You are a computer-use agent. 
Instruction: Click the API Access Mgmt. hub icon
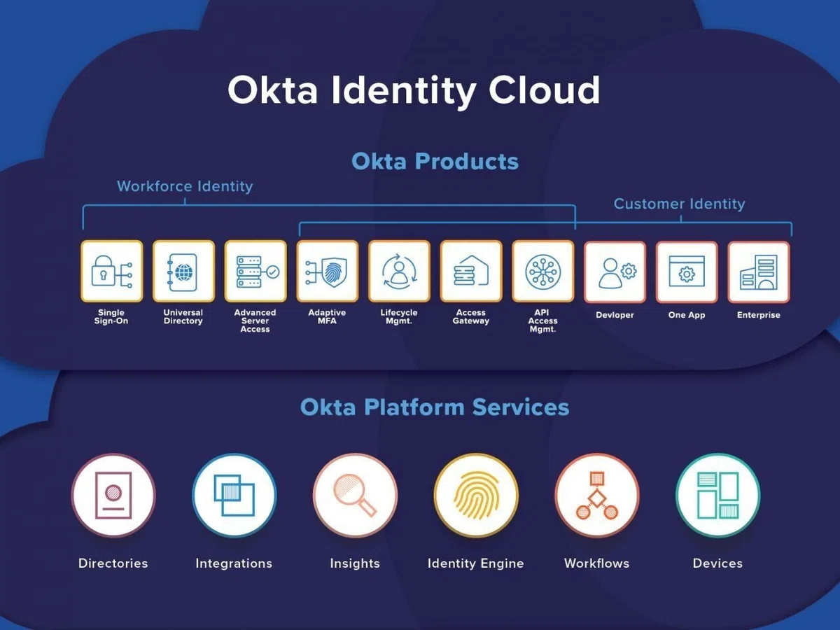(x=542, y=272)
